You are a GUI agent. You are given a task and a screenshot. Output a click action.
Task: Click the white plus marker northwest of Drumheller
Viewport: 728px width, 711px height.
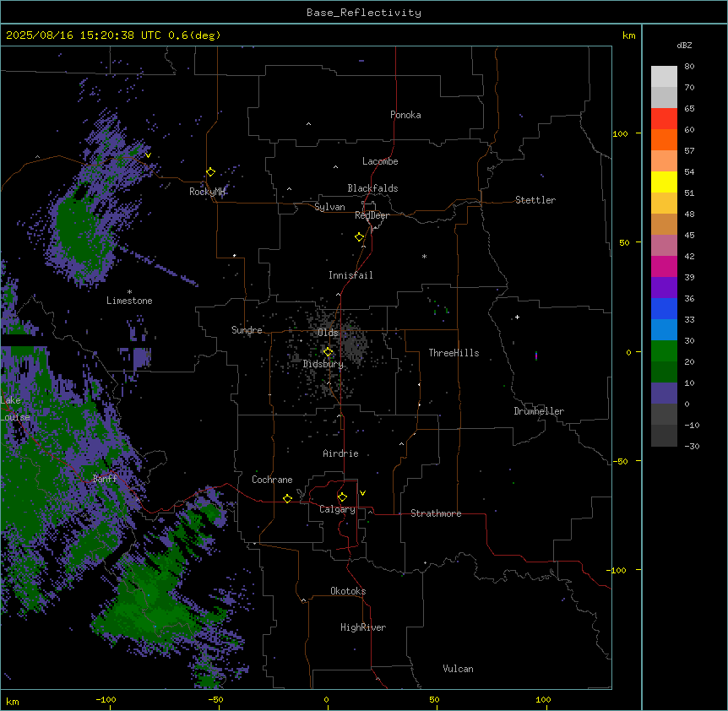(517, 317)
